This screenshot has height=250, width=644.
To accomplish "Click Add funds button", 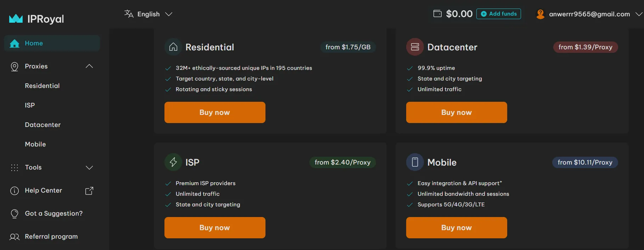I will coord(498,14).
